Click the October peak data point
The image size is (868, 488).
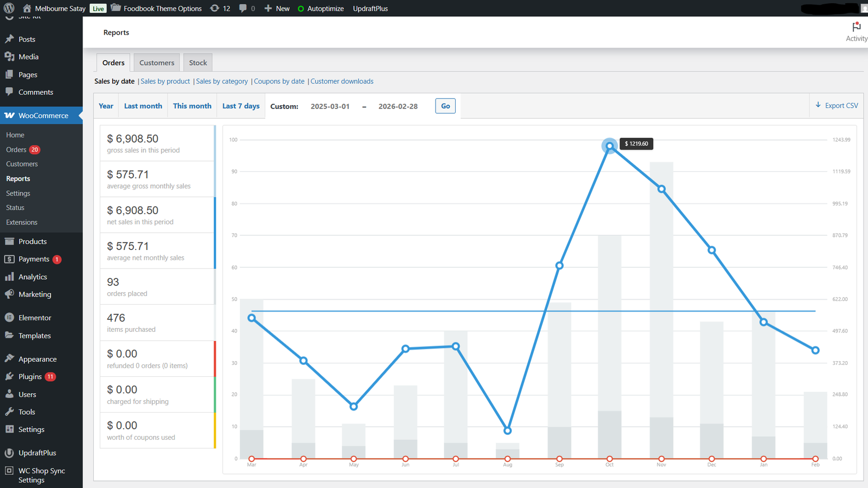click(610, 146)
